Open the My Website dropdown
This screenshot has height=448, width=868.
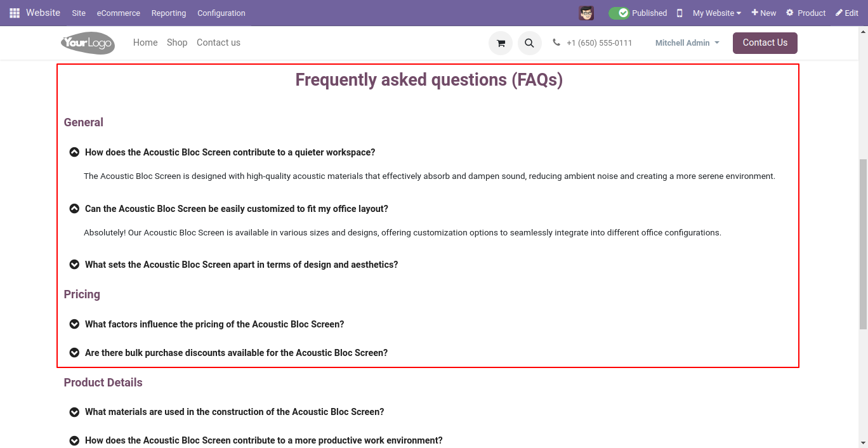pos(716,13)
